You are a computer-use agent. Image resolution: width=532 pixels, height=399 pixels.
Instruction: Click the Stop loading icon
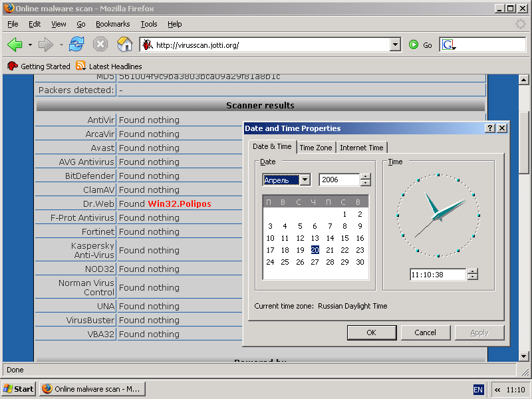click(x=100, y=45)
